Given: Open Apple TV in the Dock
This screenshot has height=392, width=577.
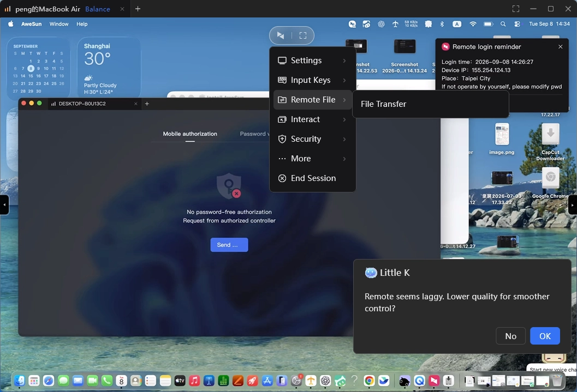Looking at the screenshot, I should (x=180, y=381).
